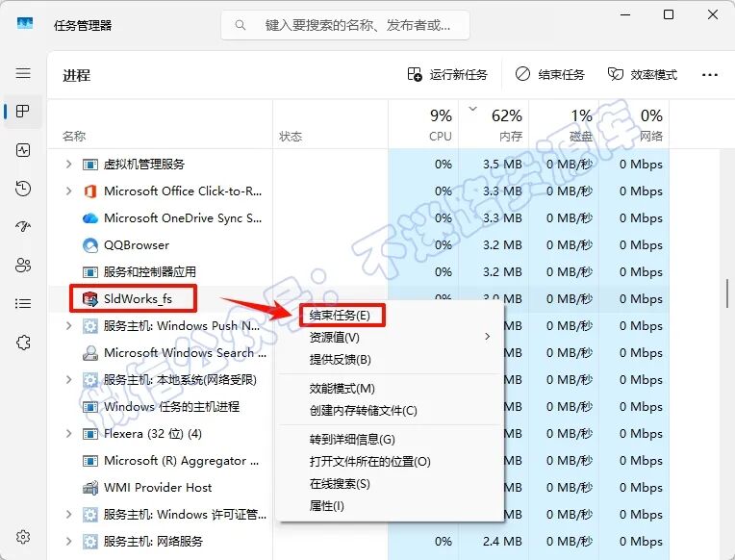
Task: Click the Microsoft Office Click-to-Run icon
Action: point(90,191)
